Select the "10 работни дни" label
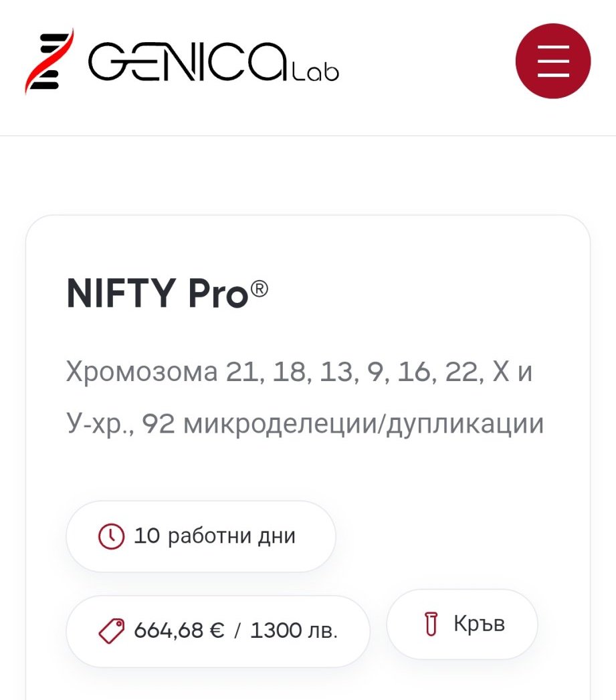The image size is (616, 700). tap(215, 536)
